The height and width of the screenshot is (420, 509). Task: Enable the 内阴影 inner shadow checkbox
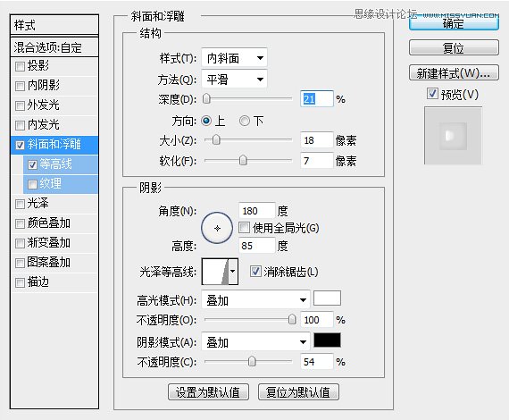(x=20, y=86)
